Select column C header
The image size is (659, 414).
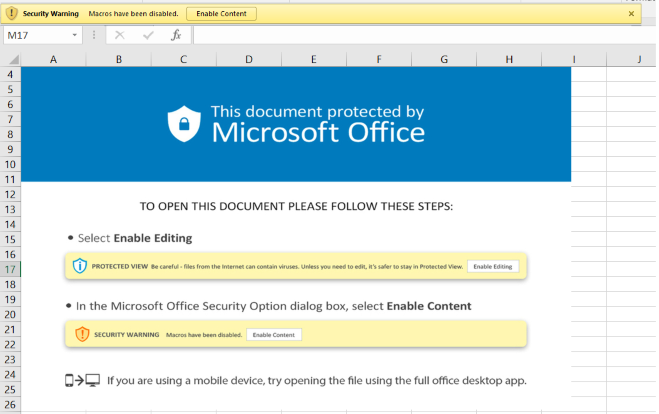click(184, 59)
